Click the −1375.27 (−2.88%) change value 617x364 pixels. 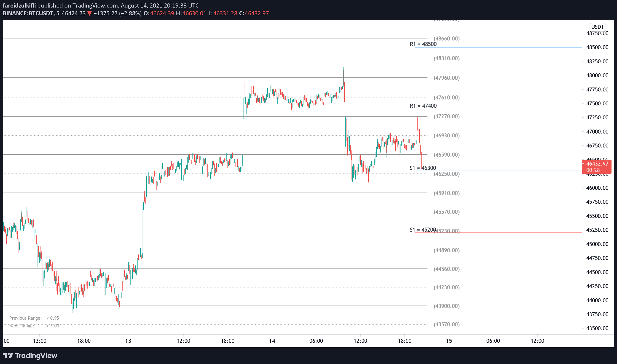[117, 13]
